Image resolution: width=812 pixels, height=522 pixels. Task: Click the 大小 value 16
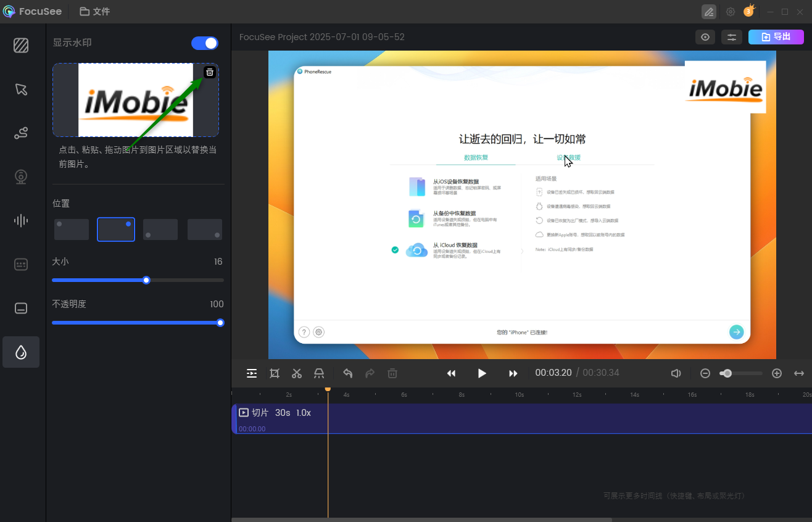pyautogui.click(x=218, y=262)
